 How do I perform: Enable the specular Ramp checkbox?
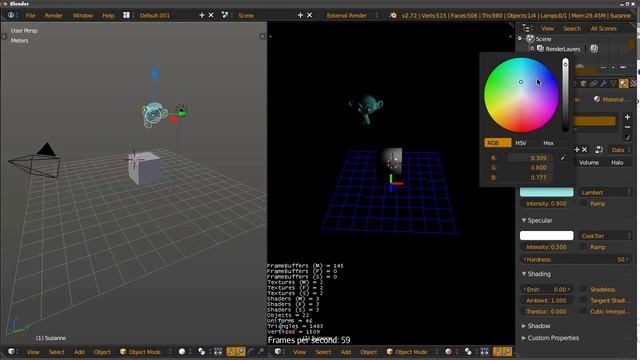click(583, 247)
